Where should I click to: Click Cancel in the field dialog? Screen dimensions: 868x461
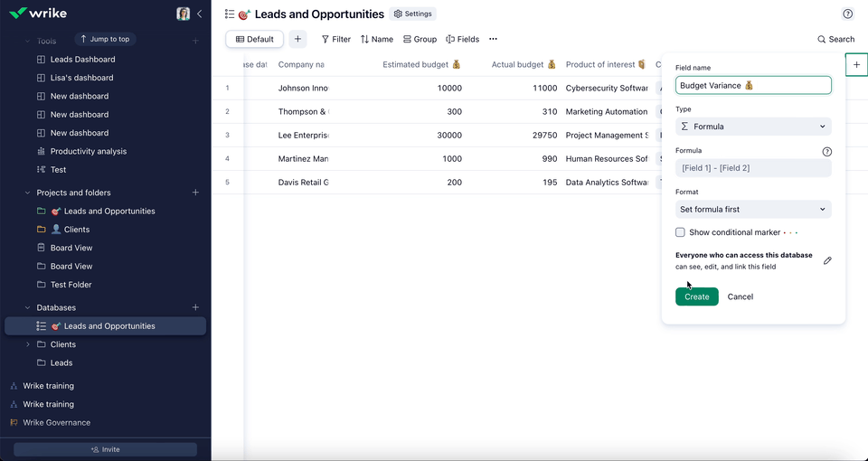point(740,296)
